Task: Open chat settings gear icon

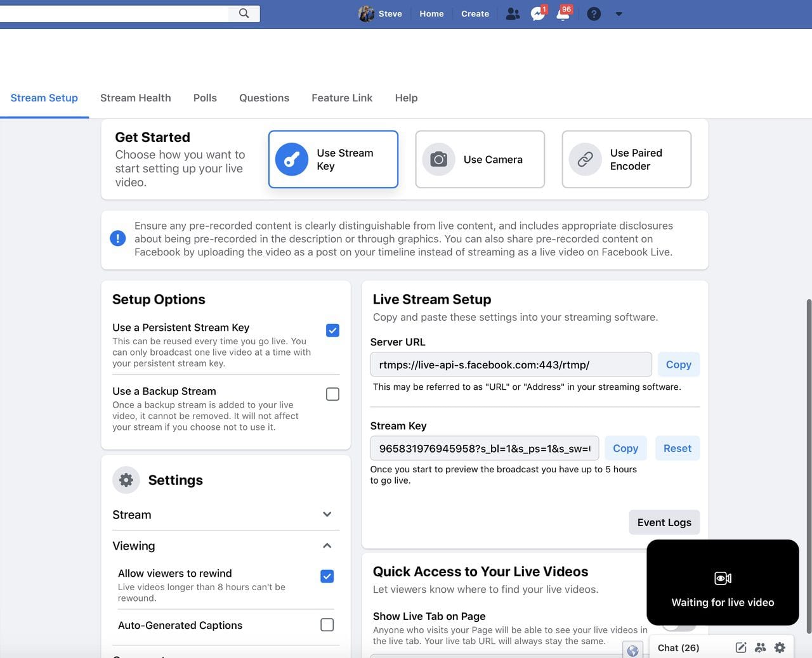Action: pyautogui.click(x=780, y=647)
